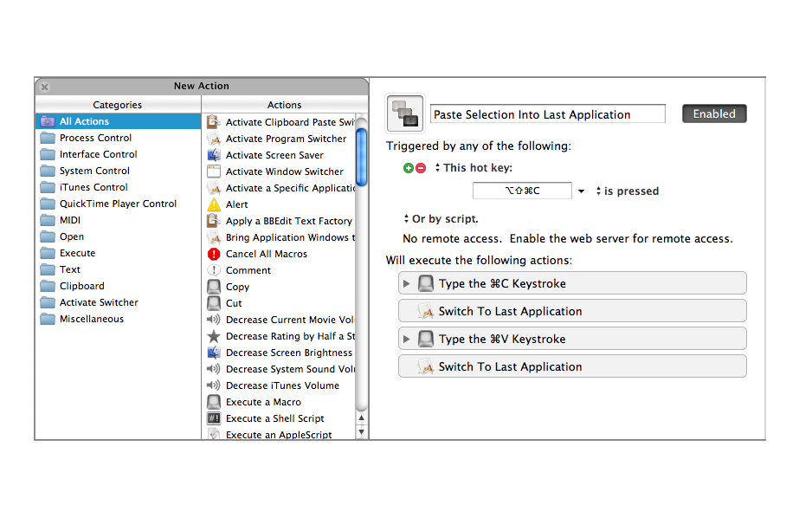812x518 pixels.
Task: Select the Process Control category
Action: coord(118,138)
